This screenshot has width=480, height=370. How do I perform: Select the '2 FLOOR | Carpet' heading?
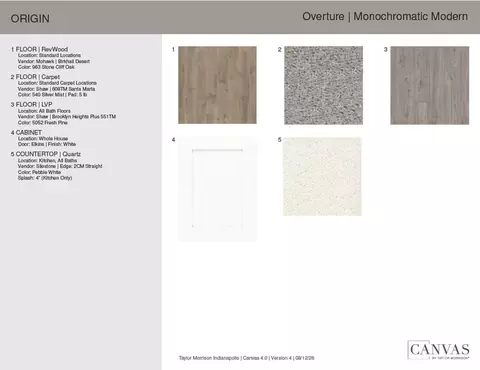(35, 77)
